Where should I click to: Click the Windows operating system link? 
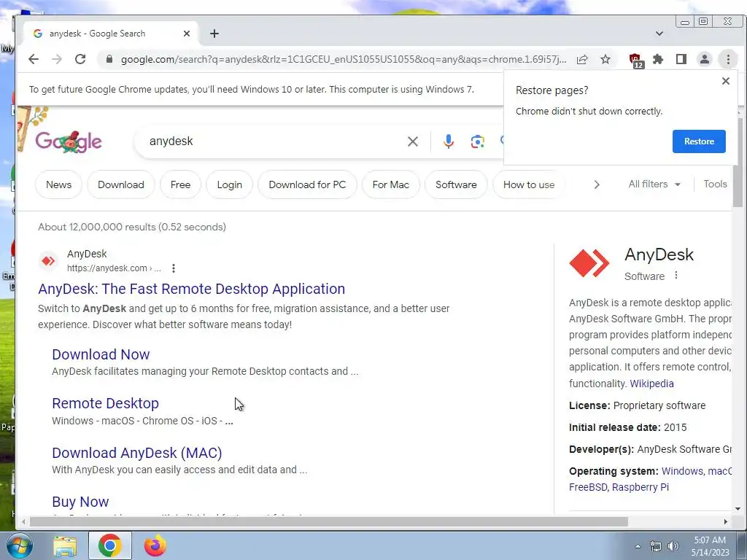tap(682, 472)
